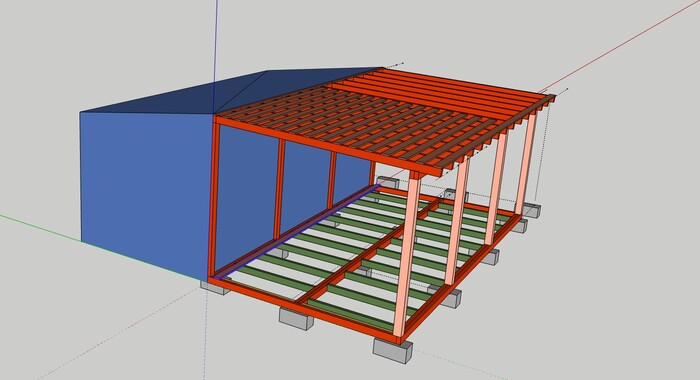Viewport: 700px width, 380px height.
Task: Click the concrete pier at far right corner
Action: 532,210
